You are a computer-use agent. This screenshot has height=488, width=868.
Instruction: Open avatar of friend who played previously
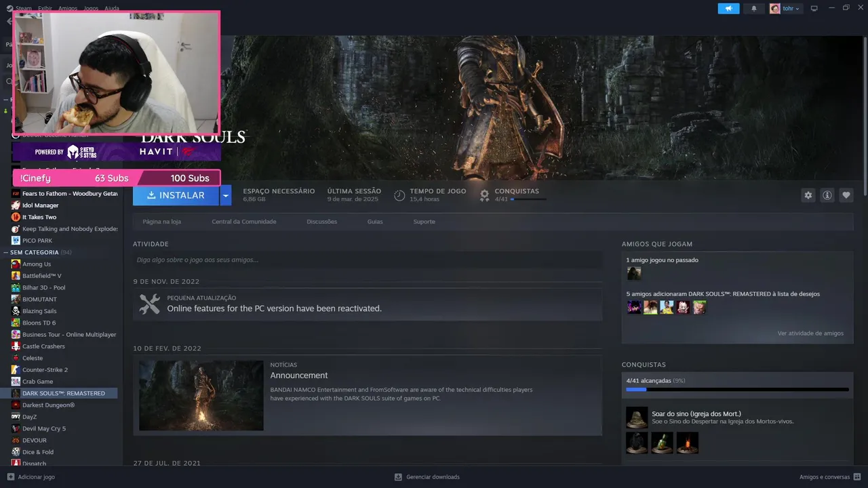tap(634, 273)
